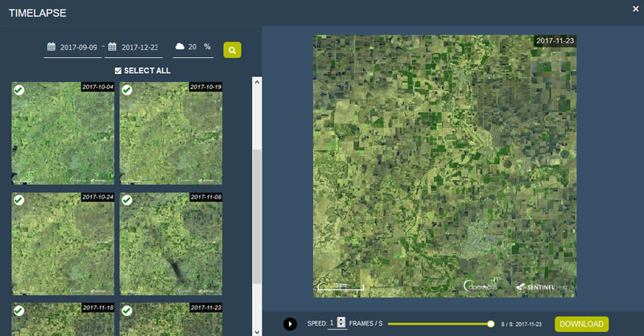
Task: Click the yellow search button
Action: 232,50
